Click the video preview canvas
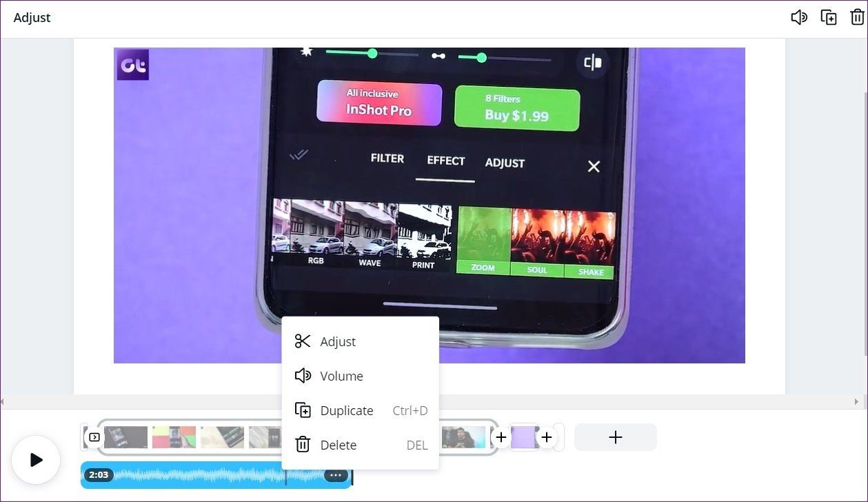This screenshot has height=502, width=868. pyautogui.click(x=430, y=205)
